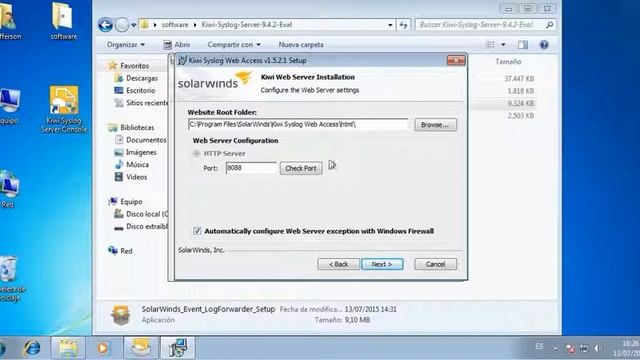The image size is (640, 360).
Task: Select the Red desktop icon
Action: (9, 190)
